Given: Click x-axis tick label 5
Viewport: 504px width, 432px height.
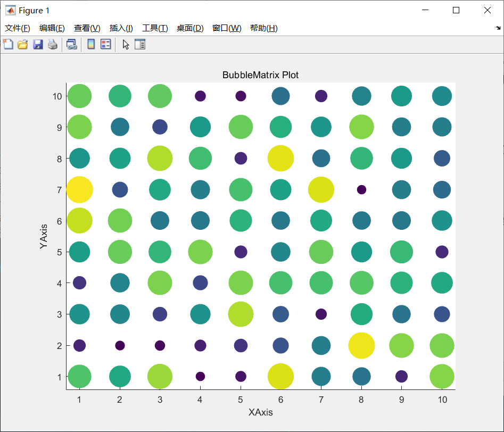Looking at the screenshot, I should 240,400.
